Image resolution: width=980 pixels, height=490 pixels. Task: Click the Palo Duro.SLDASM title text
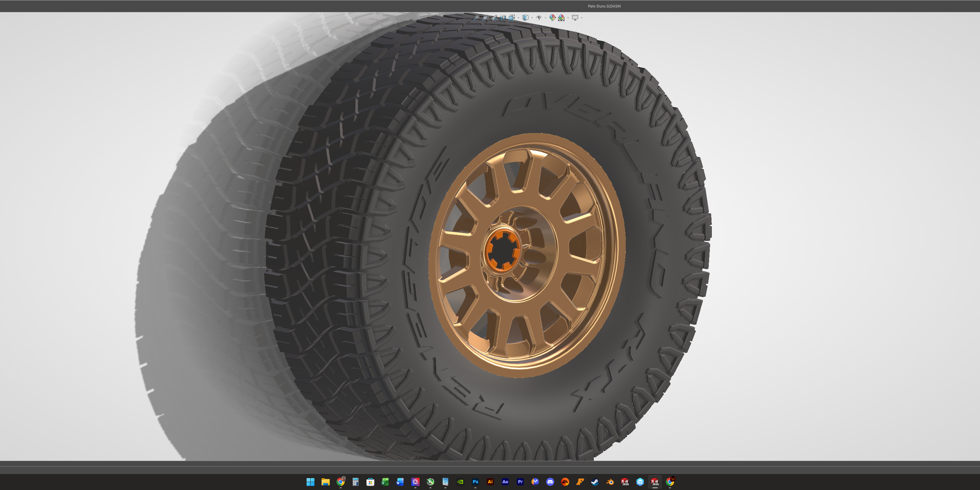click(604, 6)
